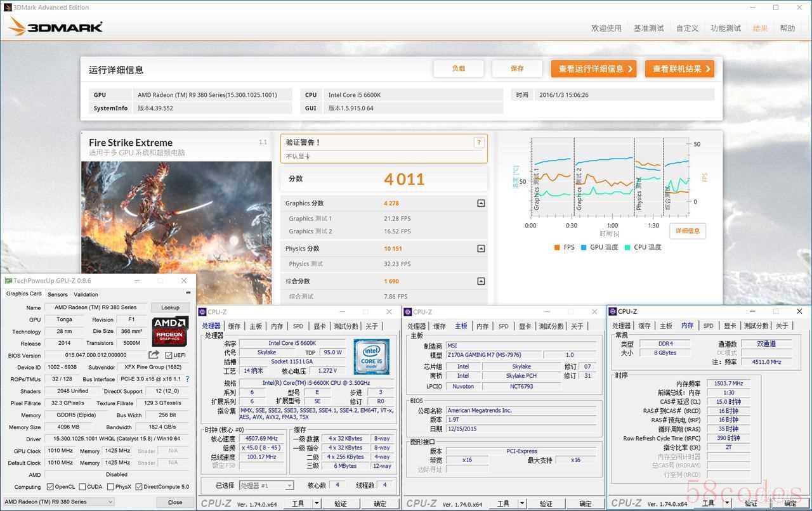Collapse the Graphics 分数 section
This screenshot has width=812, height=511.
tap(481, 204)
